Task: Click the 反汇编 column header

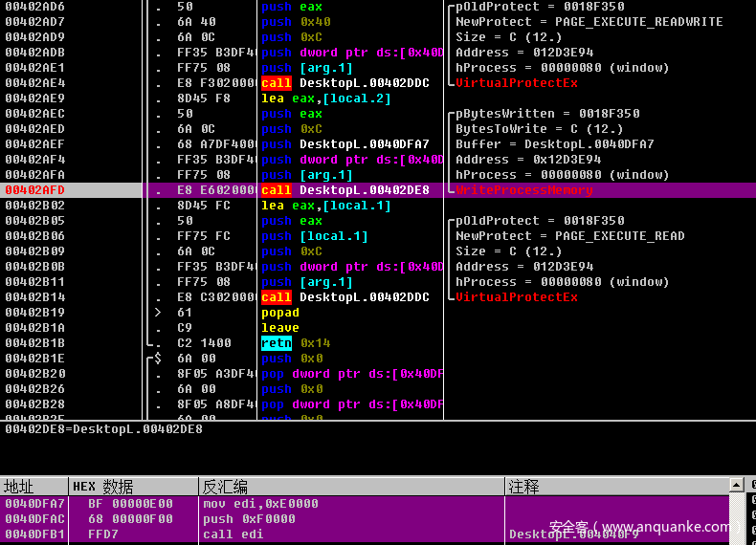Action: [226, 487]
